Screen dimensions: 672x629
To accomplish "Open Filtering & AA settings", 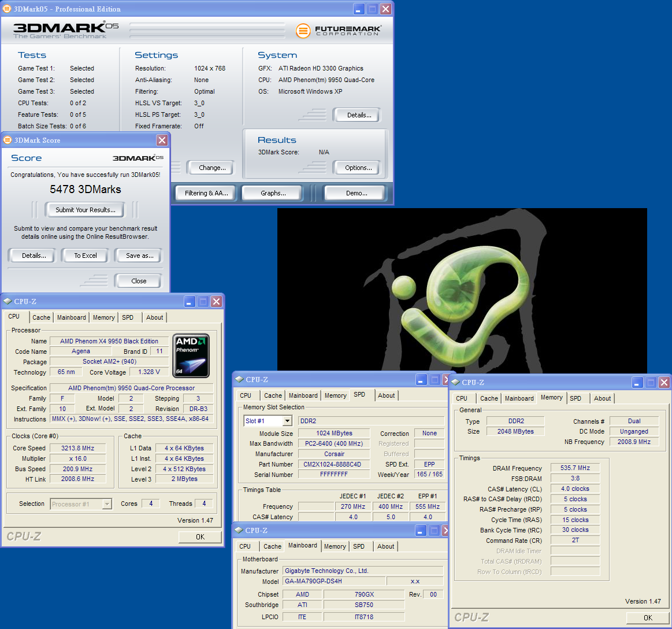I will [x=206, y=193].
